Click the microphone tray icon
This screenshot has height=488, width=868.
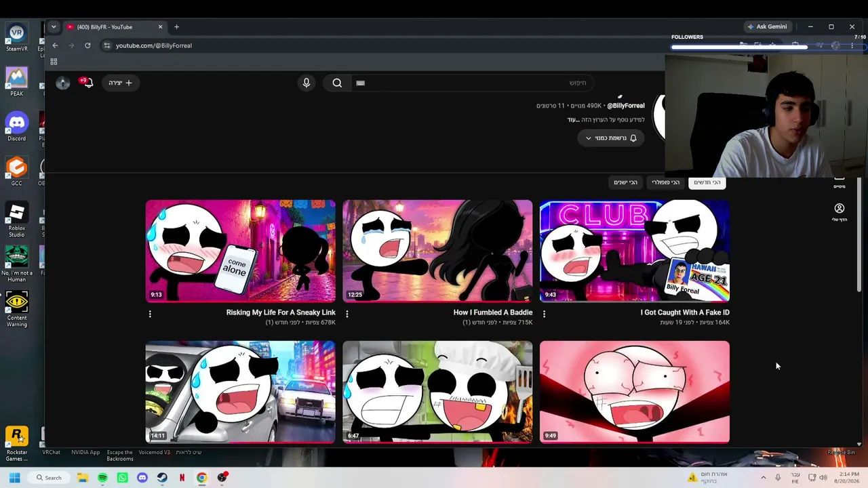[x=778, y=478]
